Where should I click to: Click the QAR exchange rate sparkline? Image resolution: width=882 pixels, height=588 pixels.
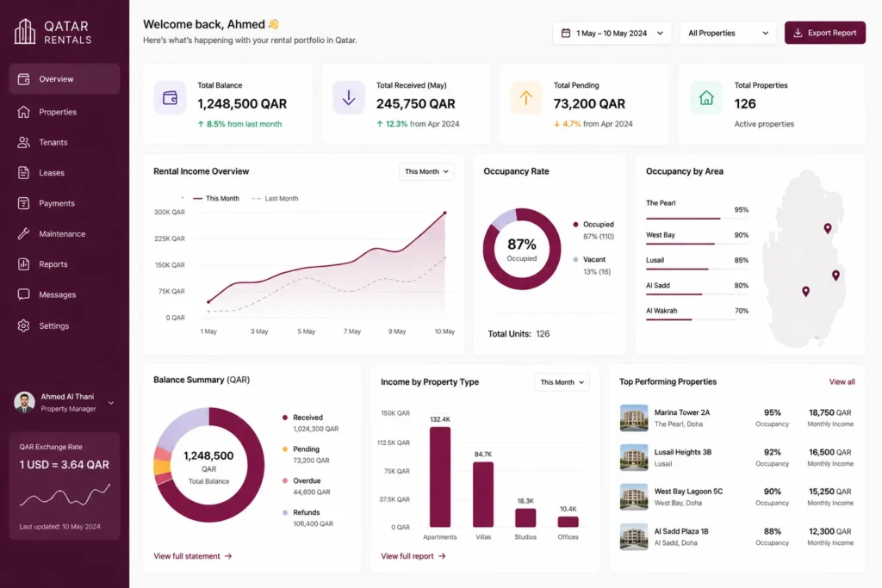[x=65, y=495]
